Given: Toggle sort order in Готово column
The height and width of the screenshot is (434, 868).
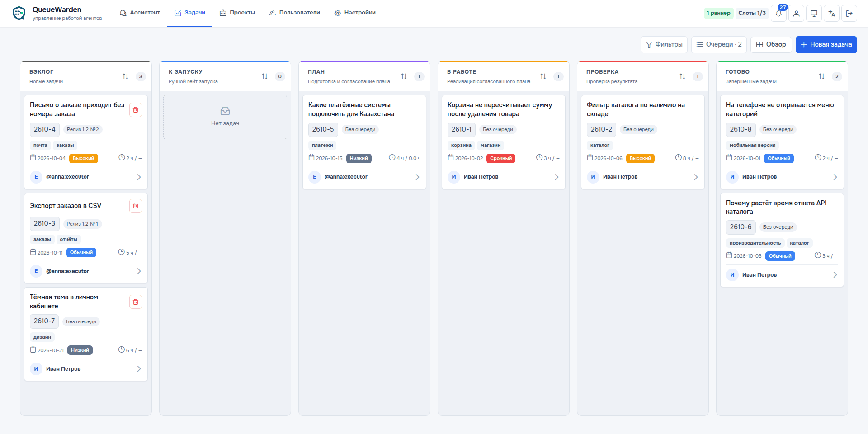Looking at the screenshot, I should click(821, 76).
